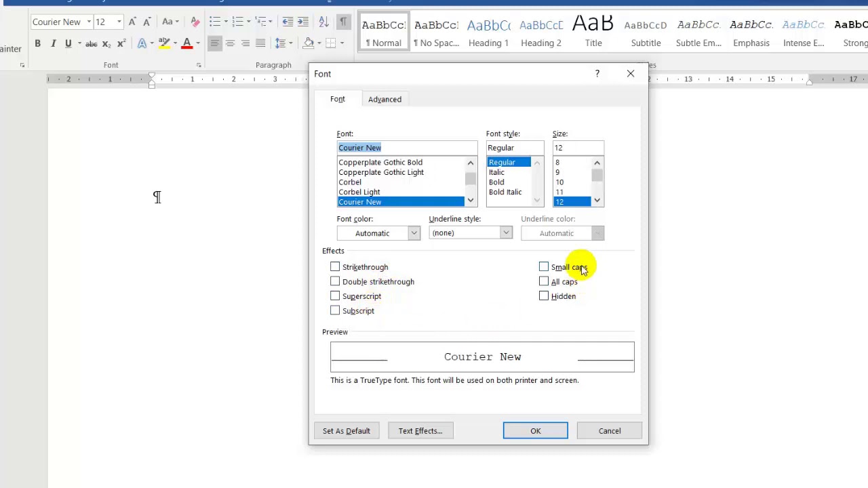Toggle Italic formatting in the ribbon
This screenshot has width=868, height=488.
(x=53, y=43)
